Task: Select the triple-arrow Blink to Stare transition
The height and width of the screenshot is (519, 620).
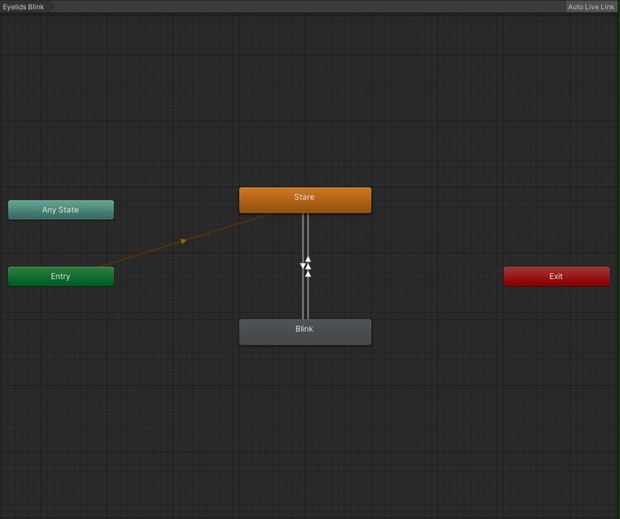Action: [x=308, y=267]
